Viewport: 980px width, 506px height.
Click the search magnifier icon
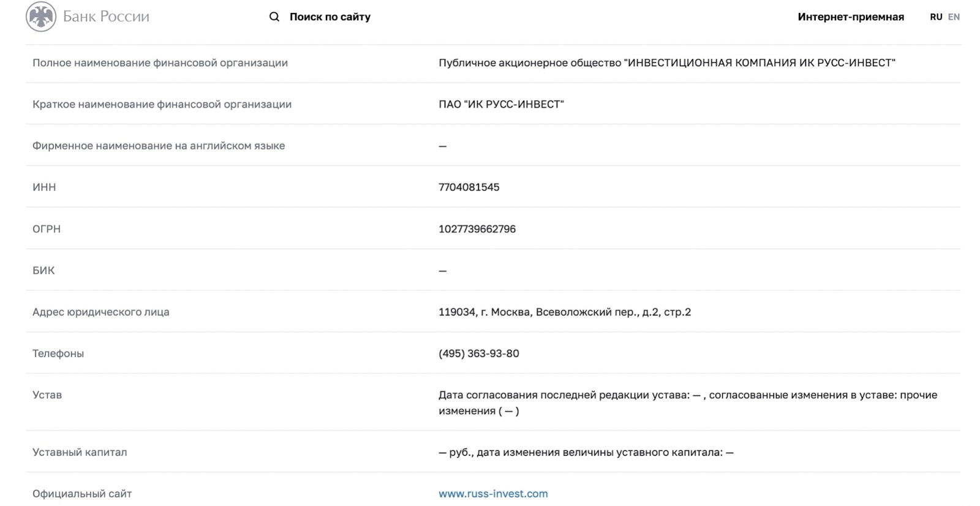click(274, 17)
